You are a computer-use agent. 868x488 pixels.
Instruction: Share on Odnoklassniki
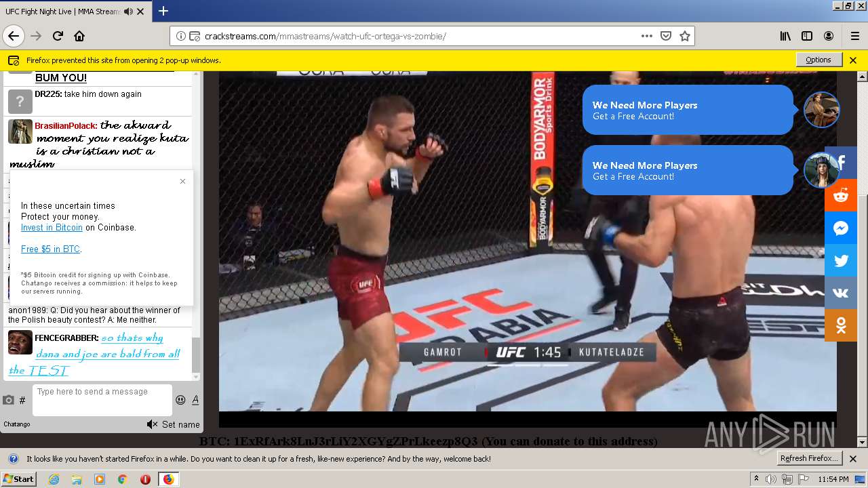841,325
